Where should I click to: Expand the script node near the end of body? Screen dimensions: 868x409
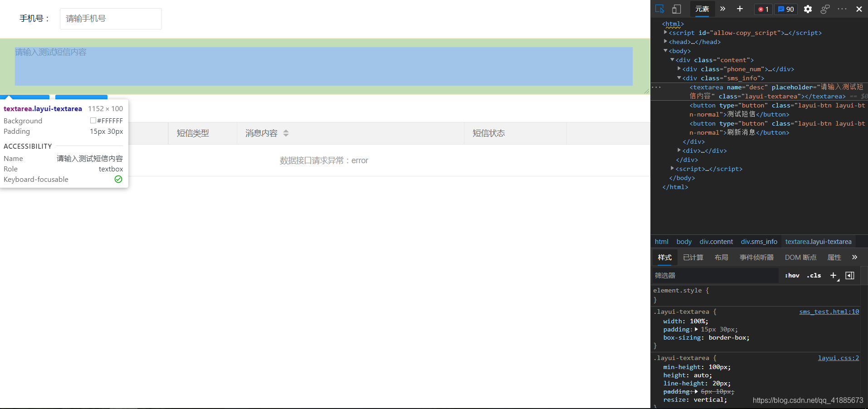(x=672, y=168)
